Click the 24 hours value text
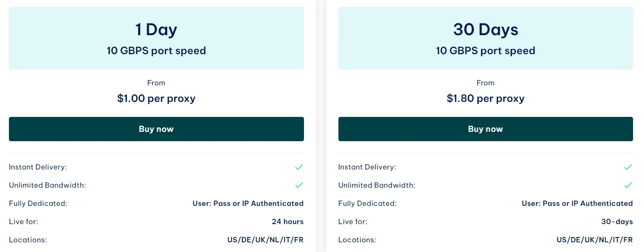 (287, 222)
